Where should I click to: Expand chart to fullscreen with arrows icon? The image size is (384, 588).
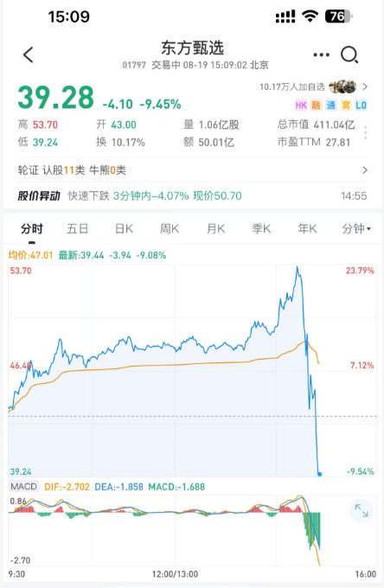coord(362,510)
